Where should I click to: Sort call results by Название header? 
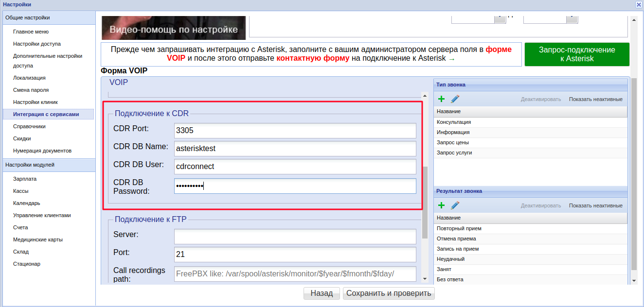pos(531,218)
